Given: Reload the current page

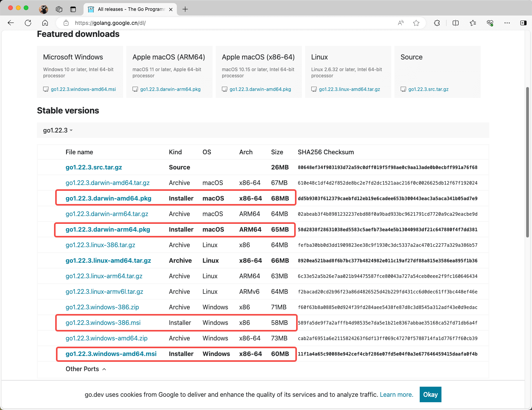Looking at the screenshot, I should 28,23.
